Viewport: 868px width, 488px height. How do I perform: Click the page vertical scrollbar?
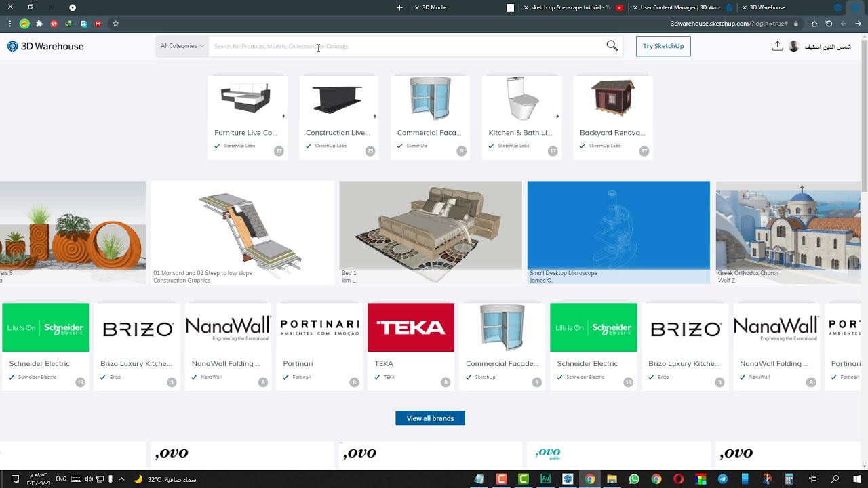tap(864, 115)
